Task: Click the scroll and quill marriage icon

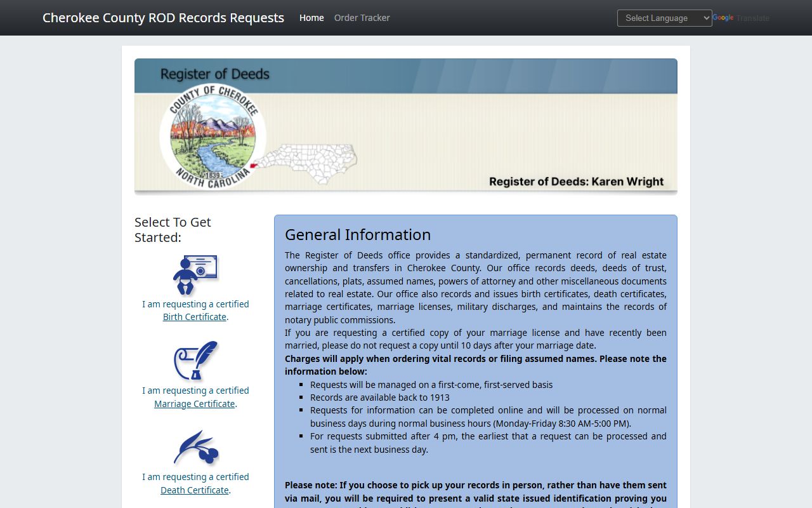Action: [196, 361]
